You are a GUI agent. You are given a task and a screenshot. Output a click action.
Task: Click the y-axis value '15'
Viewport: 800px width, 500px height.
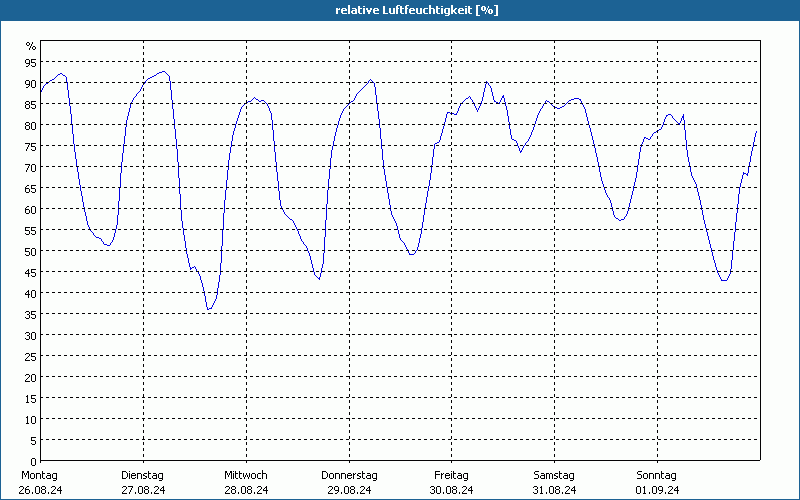(x=31, y=399)
